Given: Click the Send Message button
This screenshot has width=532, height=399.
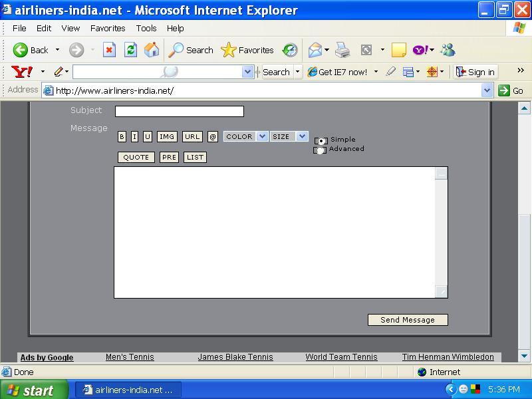Looking at the screenshot, I should (x=408, y=320).
